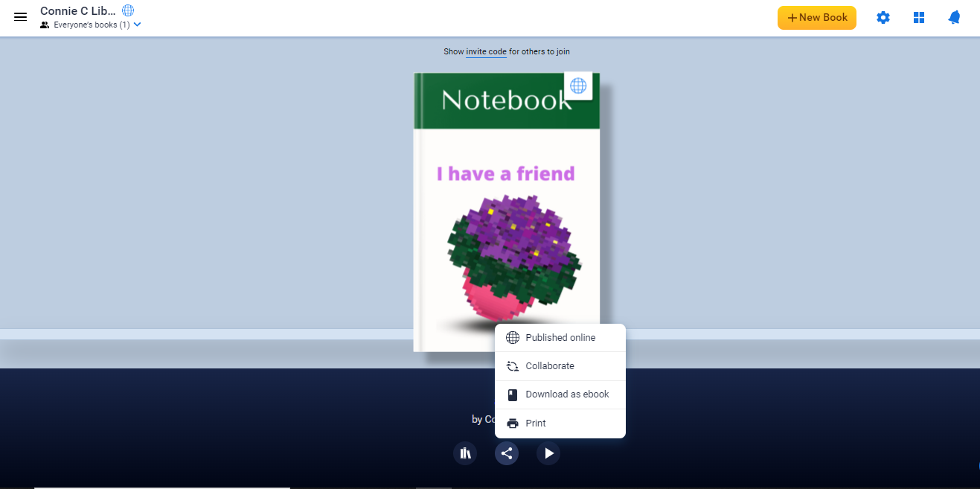Click the globe icon beside the library name

tap(128, 10)
